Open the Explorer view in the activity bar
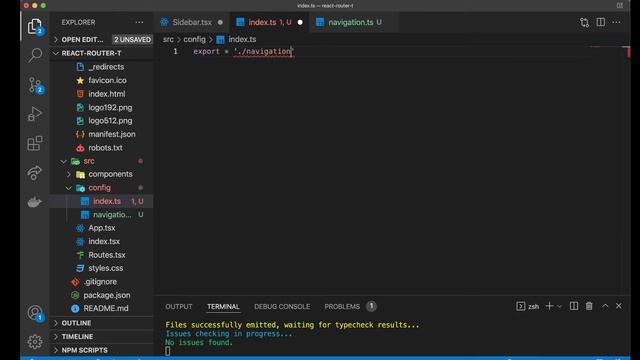This screenshot has width=640, height=360. coord(35,27)
